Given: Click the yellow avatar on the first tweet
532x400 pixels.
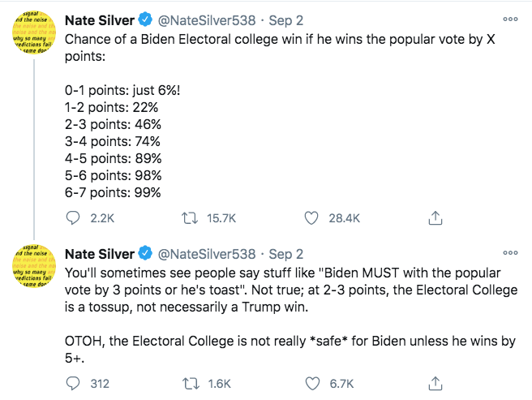Looking at the screenshot, I should coord(34,32).
